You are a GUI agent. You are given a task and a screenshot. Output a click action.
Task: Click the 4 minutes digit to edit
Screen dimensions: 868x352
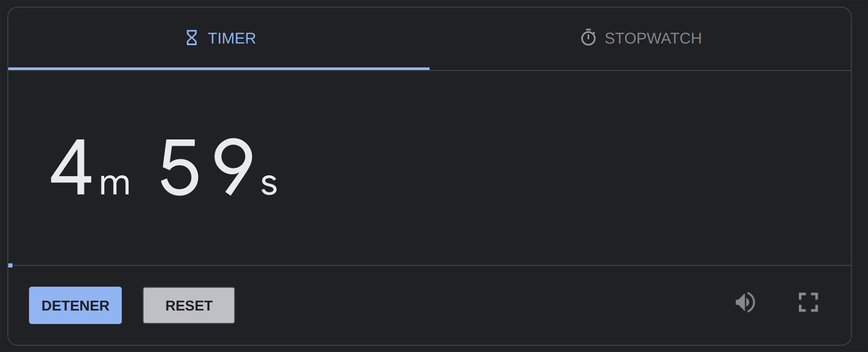[71, 167]
